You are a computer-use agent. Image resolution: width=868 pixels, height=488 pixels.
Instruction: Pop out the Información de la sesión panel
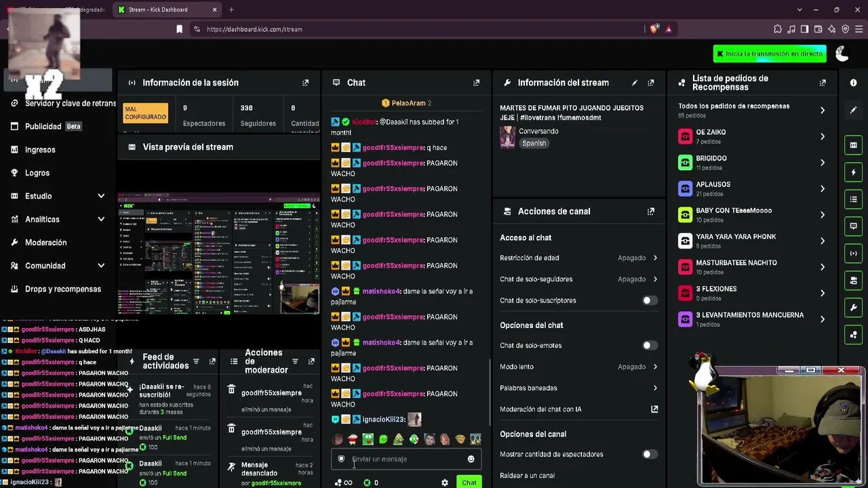pyautogui.click(x=305, y=83)
